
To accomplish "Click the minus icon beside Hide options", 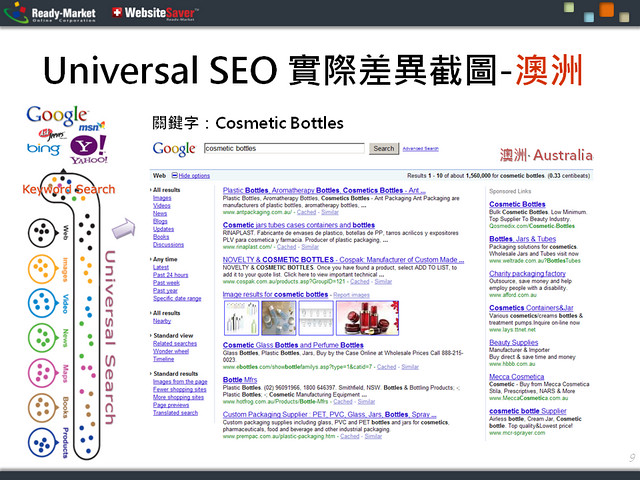I will point(174,176).
